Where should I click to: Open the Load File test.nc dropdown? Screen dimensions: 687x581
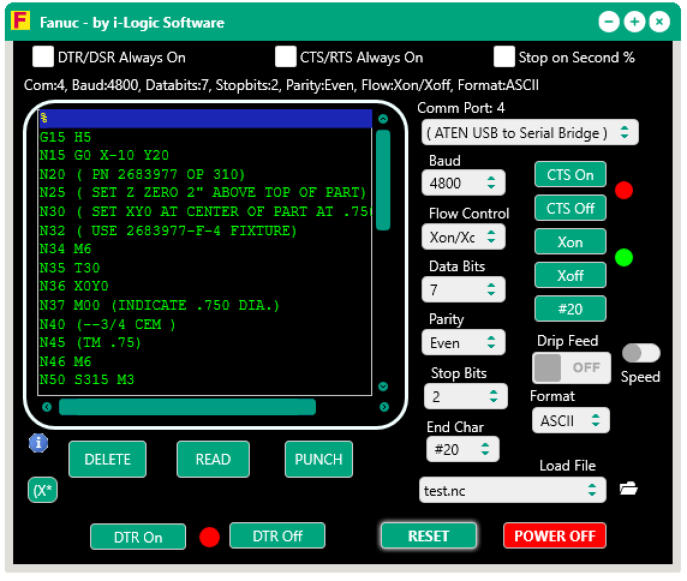click(x=512, y=490)
